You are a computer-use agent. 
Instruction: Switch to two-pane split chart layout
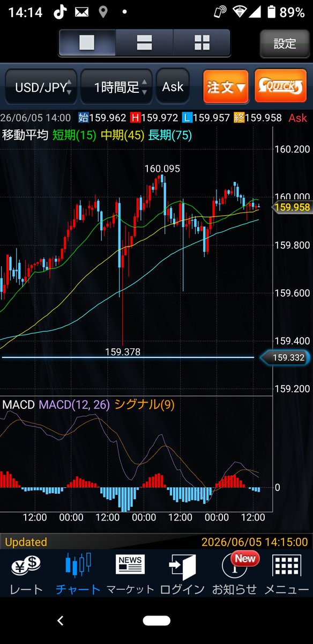(x=145, y=43)
